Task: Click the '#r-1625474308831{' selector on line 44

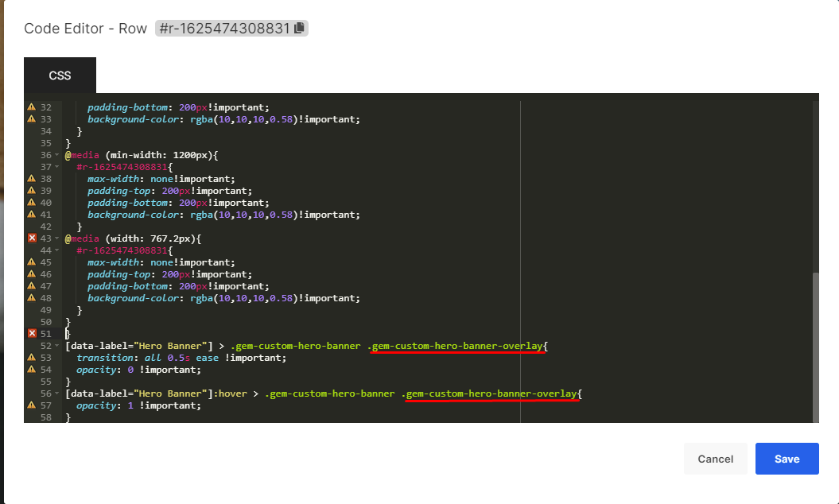Action: [x=125, y=250]
